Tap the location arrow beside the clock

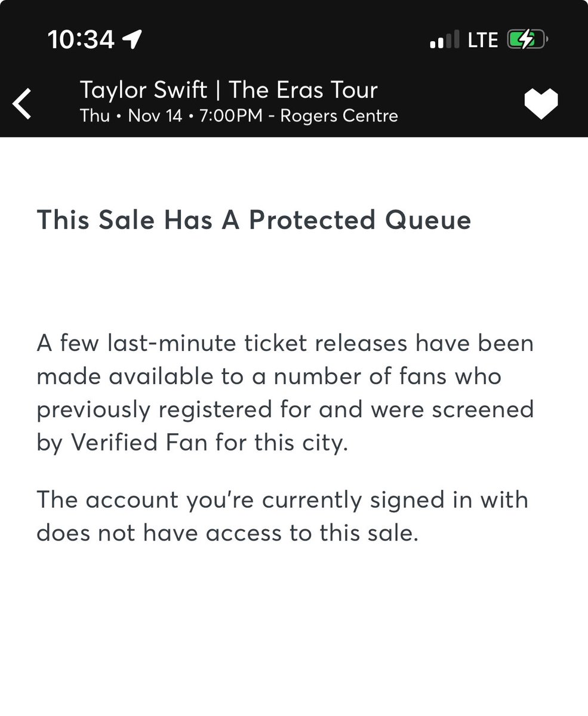point(131,39)
